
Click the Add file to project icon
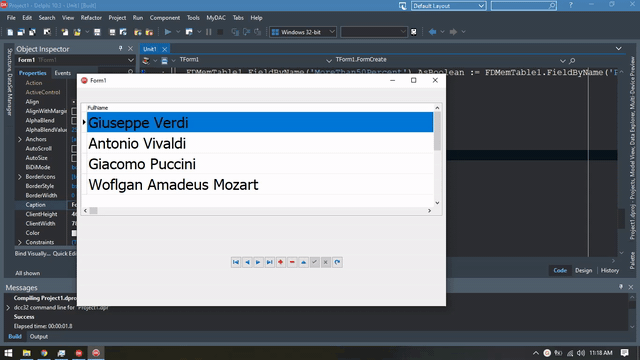138,32
